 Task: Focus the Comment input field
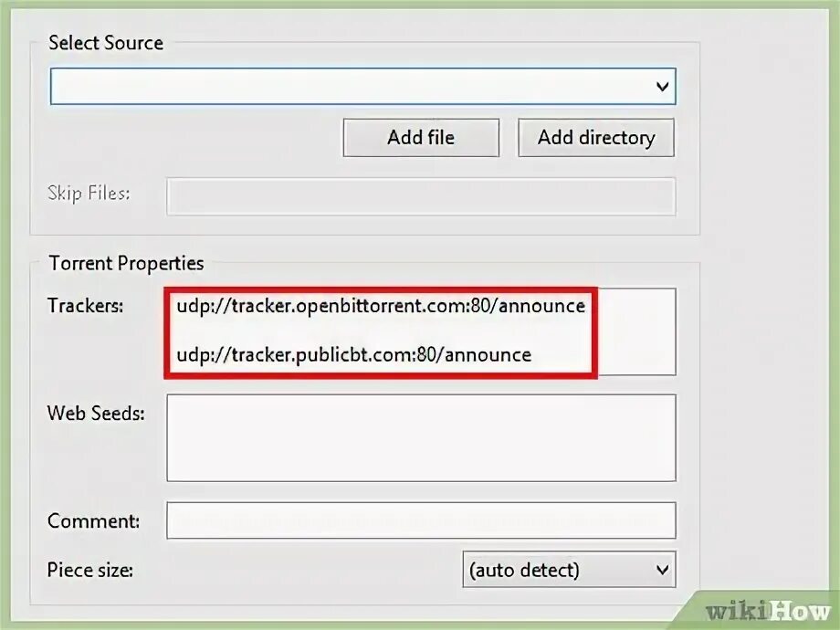(x=421, y=520)
